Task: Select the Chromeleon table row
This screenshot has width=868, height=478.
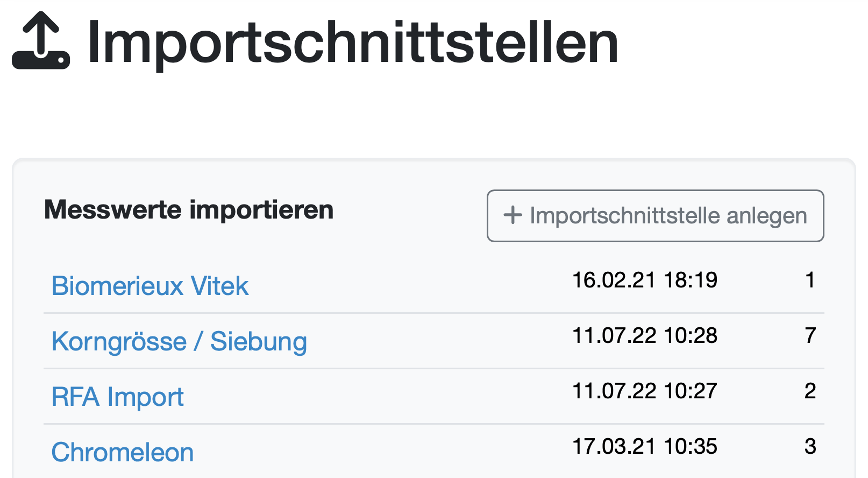Action: (x=430, y=451)
